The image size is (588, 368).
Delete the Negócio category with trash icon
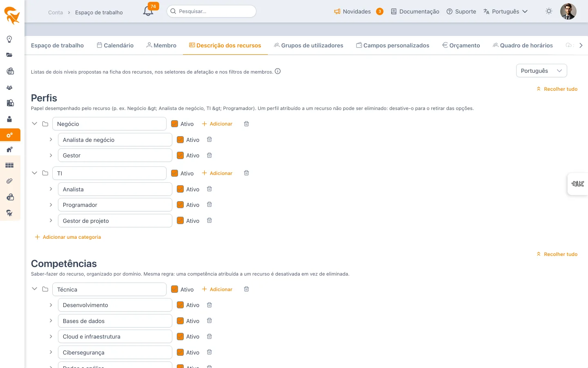coord(246,124)
